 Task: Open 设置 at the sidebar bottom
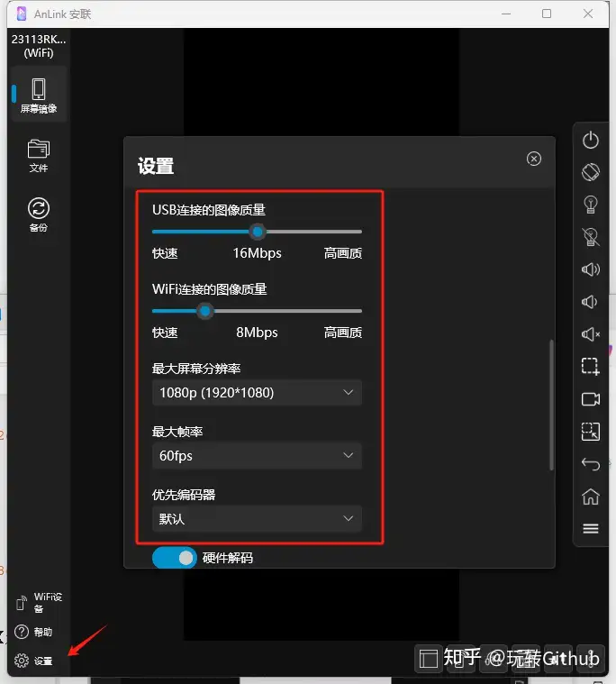[x=34, y=661]
